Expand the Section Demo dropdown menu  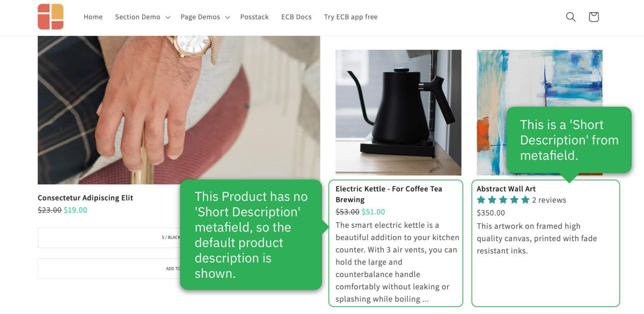[142, 17]
